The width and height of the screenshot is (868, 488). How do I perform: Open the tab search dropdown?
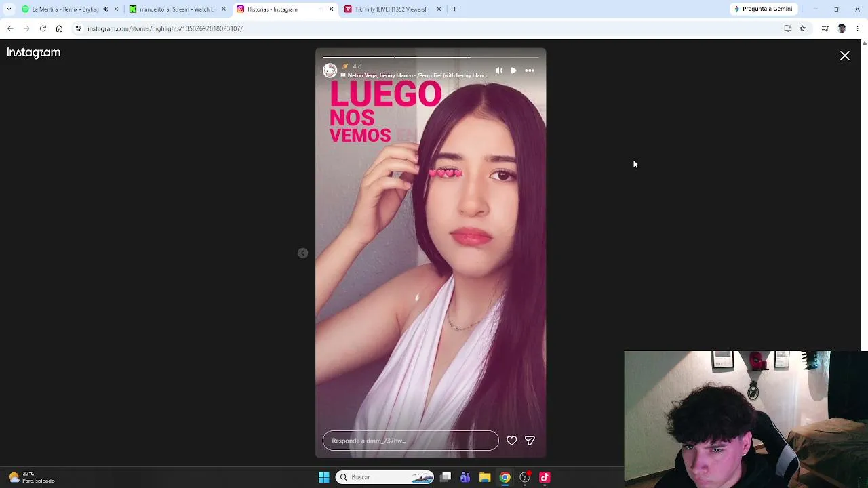[8, 9]
